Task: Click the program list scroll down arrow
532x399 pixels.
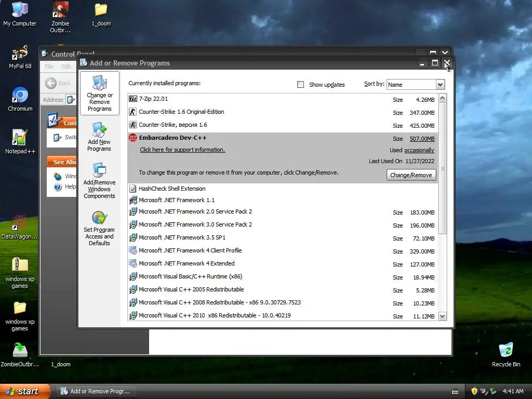Action: point(443,316)
